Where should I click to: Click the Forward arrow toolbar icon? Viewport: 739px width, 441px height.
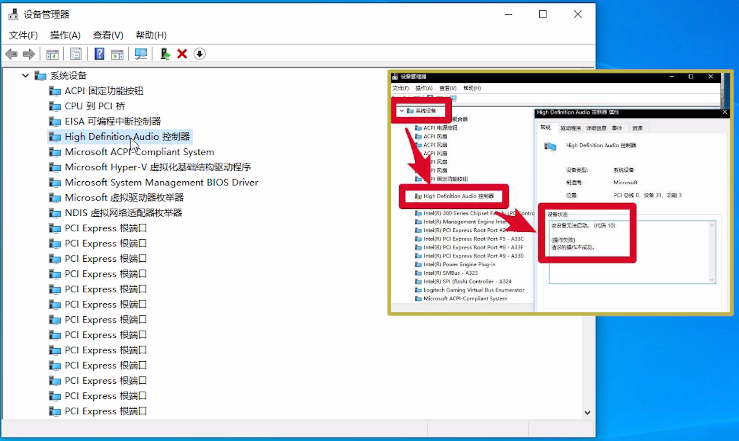coord(29,54)
